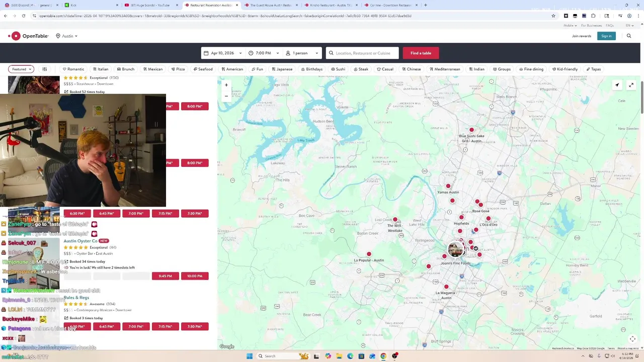This screenshot has height=362, width=644.
Task: Toggle the Seafood filter chip
Action: (x=203, y=69)
